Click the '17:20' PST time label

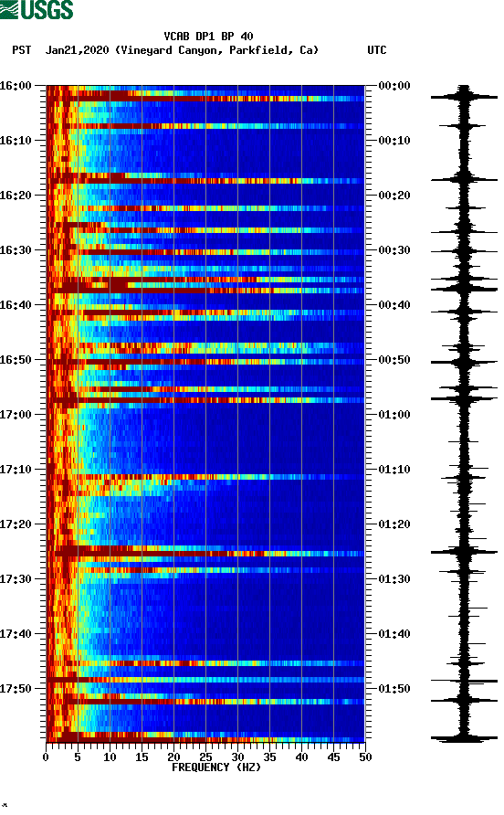(x=16, y=524)
